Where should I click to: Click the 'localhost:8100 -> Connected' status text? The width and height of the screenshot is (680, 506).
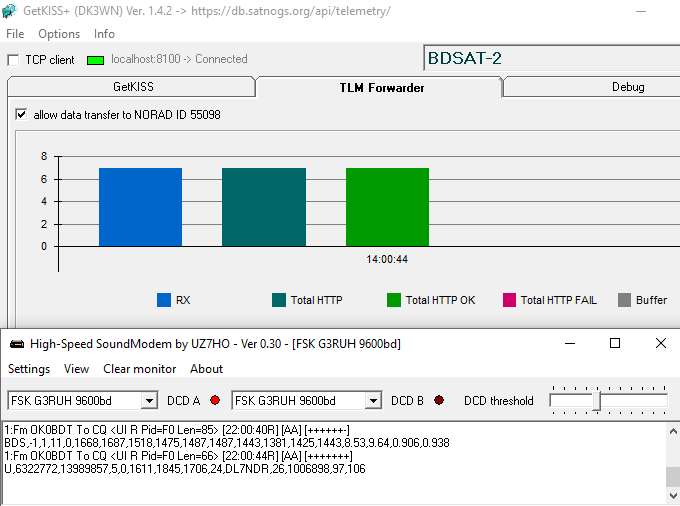click(x=179, y=59)
